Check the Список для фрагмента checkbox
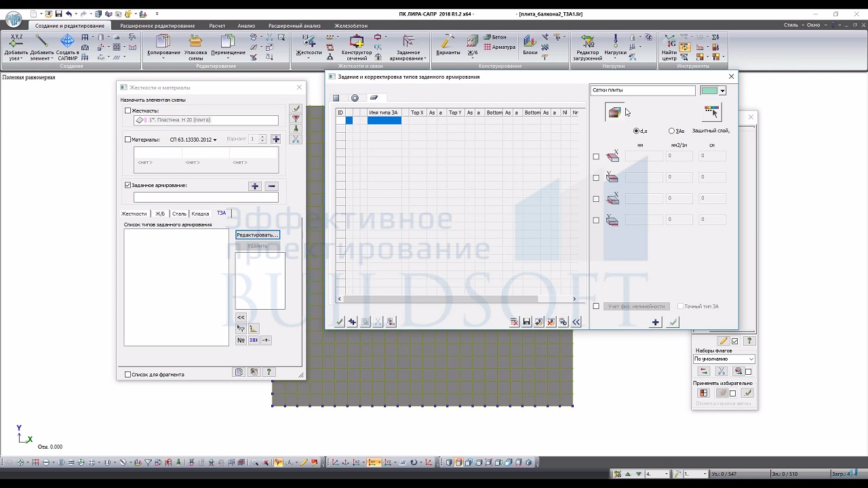The height and width of the screenshot is (488, 868). (x=127, y=374)
